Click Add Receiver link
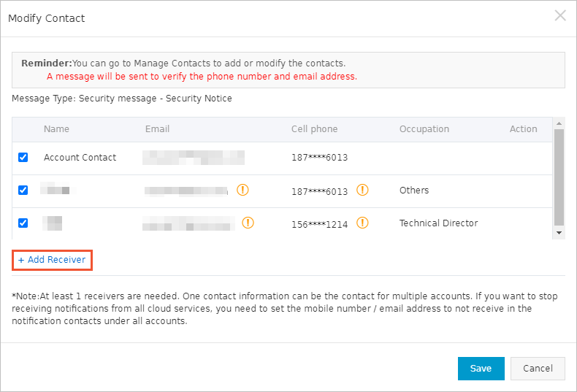The height and width of the screenshot is (392, 577). (52, 260)
